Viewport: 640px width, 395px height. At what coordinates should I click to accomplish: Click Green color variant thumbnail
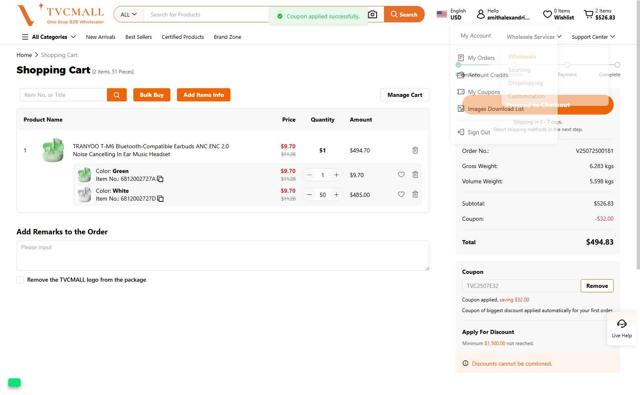pos(84,175)
